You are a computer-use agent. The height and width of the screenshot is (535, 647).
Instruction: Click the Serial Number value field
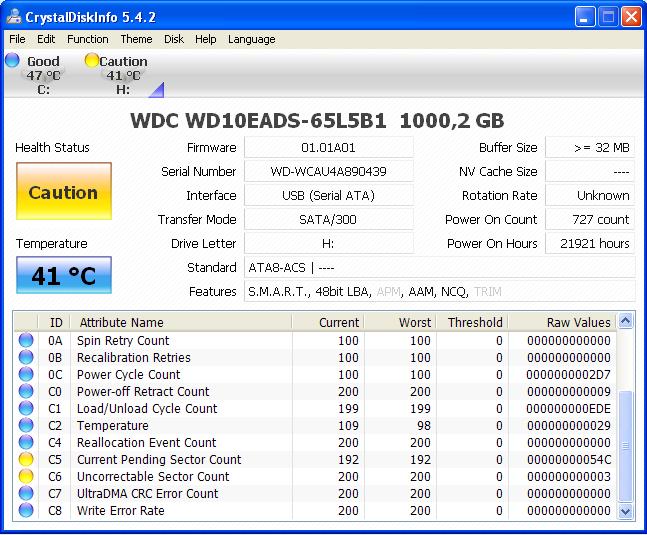[328, 172]
